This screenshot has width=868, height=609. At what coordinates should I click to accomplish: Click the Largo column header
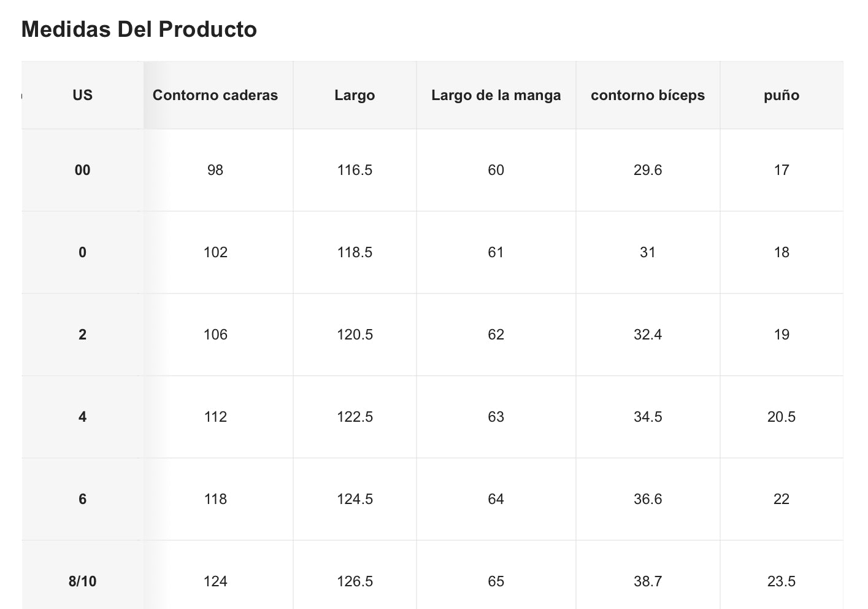point(355,95)
